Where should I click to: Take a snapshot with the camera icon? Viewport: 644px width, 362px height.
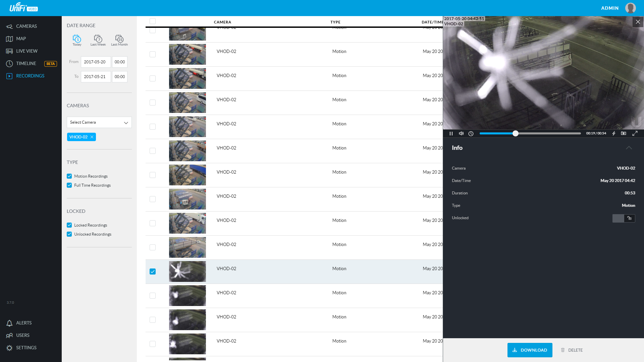click(624, 133)
